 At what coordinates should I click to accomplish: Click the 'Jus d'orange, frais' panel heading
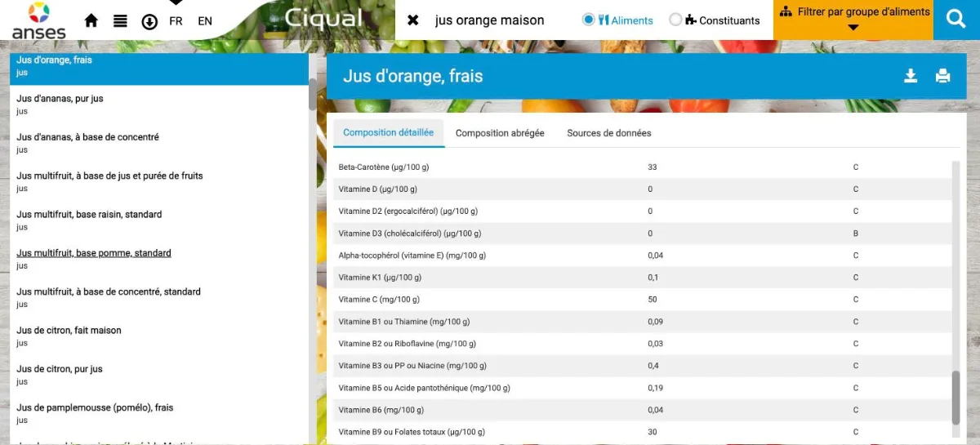(413, 76)
